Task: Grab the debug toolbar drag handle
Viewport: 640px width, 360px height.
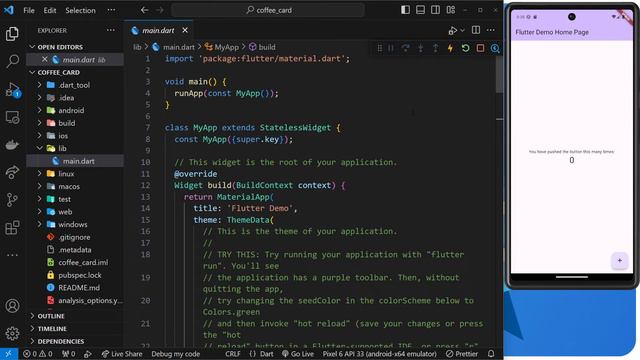Action: 380,48
